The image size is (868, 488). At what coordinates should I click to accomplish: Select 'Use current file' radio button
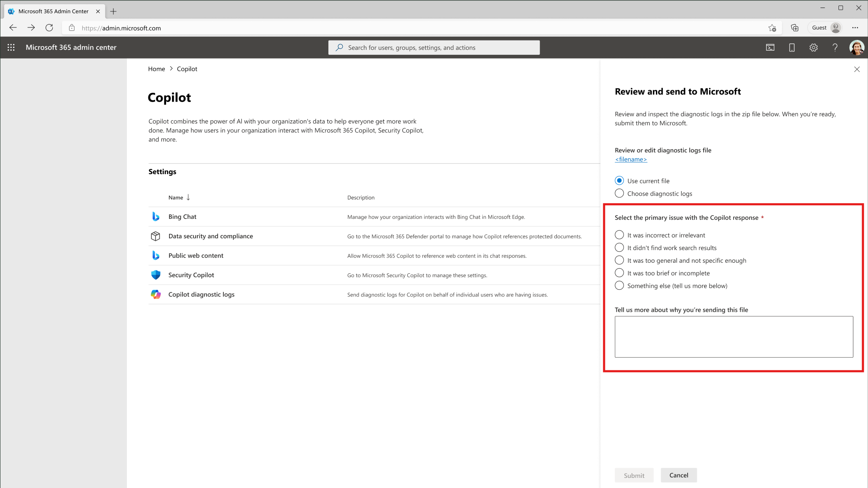[x=619, y=180]
